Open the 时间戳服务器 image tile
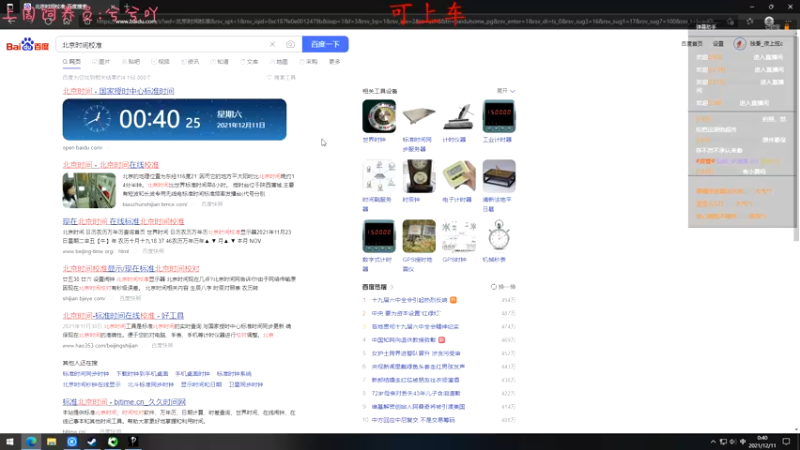800x450 pixels. 379,176
